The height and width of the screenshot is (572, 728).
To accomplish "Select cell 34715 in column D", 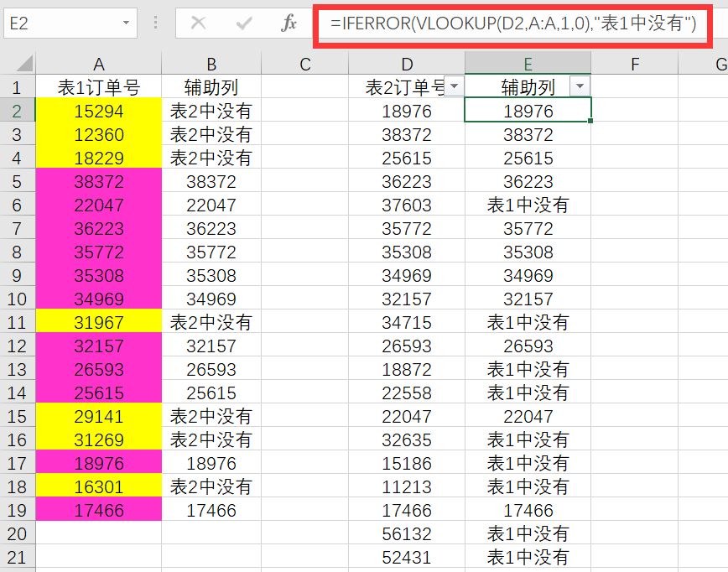I will click(407, 322).
